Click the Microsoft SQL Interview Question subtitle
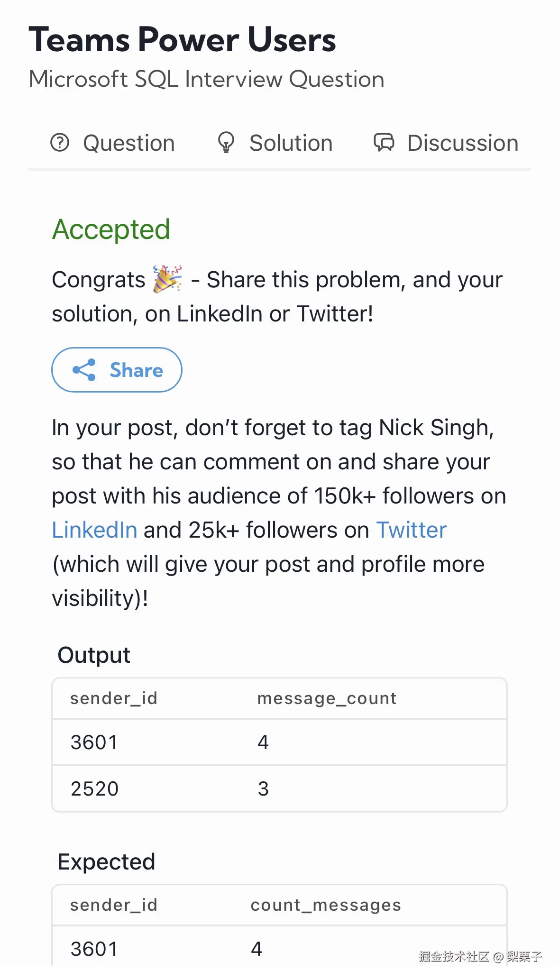The image size is (559, 980). [x=206, y=79]
